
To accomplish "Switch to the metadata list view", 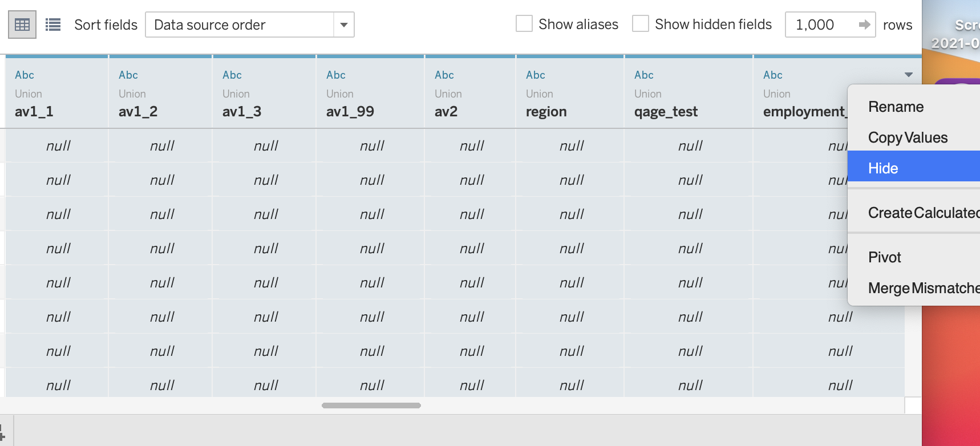I will [53, 25].
